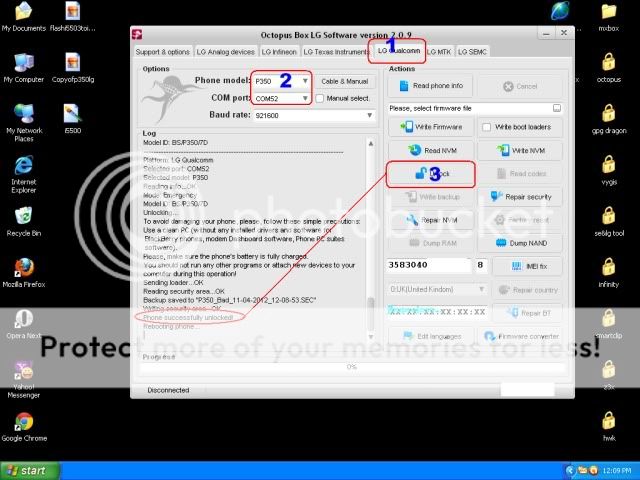Open the vygis desktop icon
This screenshot has height=480, width=640.
tap(609, 170)
